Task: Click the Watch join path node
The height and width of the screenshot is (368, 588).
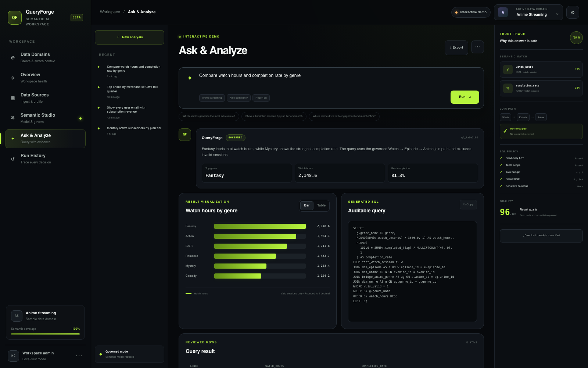Action: click(x=505, y=117)
